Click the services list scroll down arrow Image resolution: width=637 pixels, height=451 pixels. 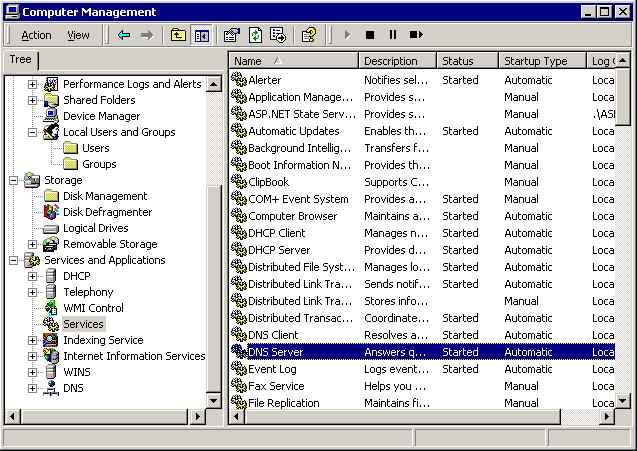pyautogui.click(x=622, y=401)
